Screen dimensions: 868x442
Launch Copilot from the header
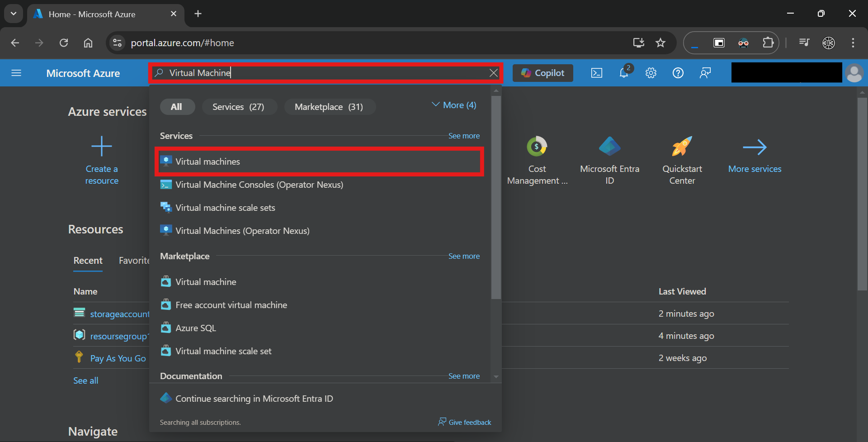coord(543,73)
